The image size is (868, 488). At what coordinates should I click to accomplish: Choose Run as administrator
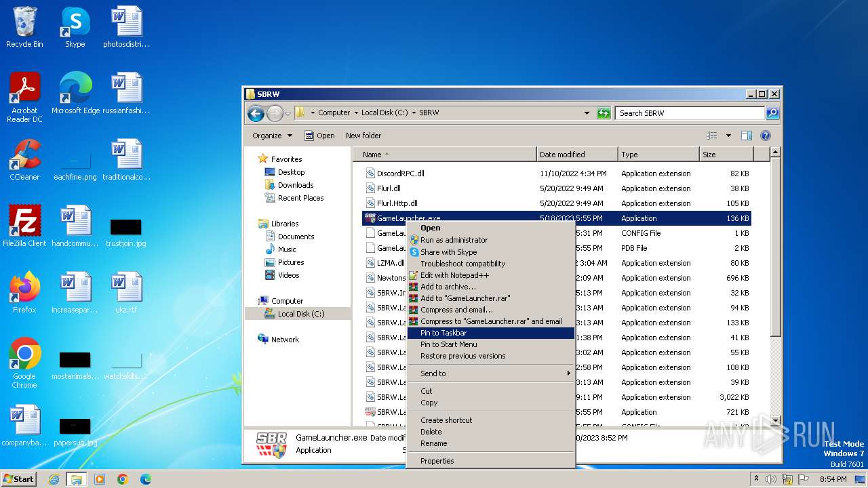pyautogui.click(x=490, y=240)
